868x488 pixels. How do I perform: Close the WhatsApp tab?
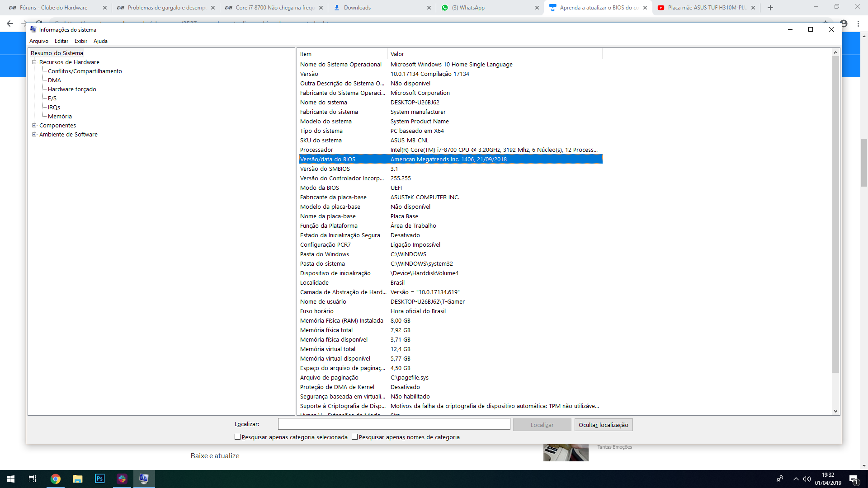point(537,8)
